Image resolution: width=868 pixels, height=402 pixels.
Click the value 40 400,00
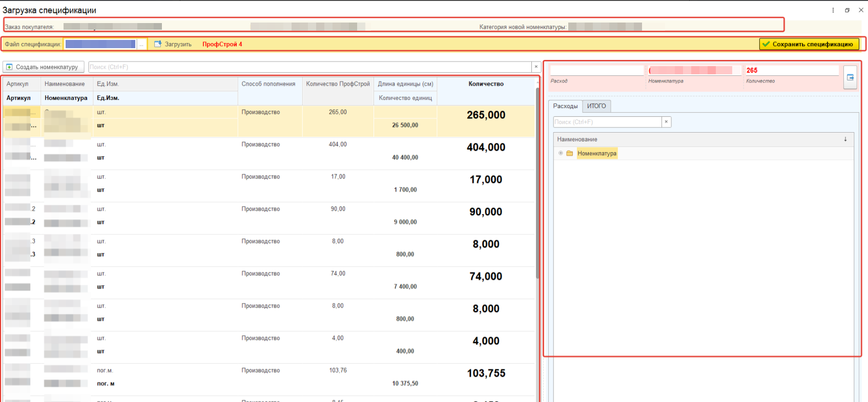(405, 157)
